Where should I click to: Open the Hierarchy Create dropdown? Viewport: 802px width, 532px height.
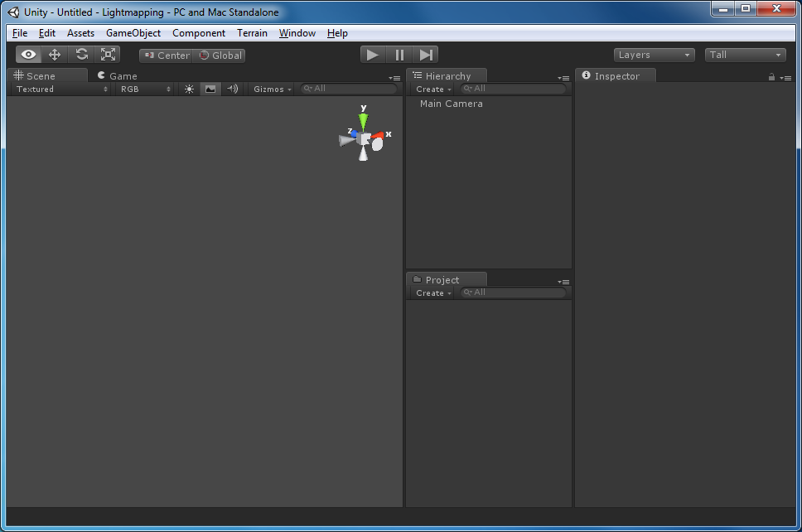pyautogui.click(x=433, y=89)
